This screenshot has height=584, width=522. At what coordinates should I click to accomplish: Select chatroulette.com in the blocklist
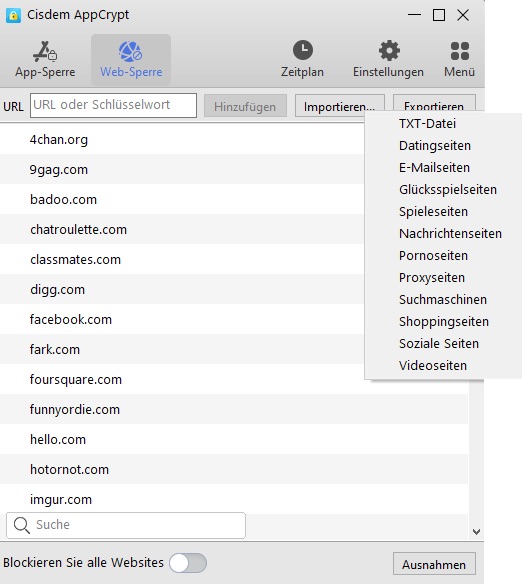pyautogui.click(x=182, y=229)
